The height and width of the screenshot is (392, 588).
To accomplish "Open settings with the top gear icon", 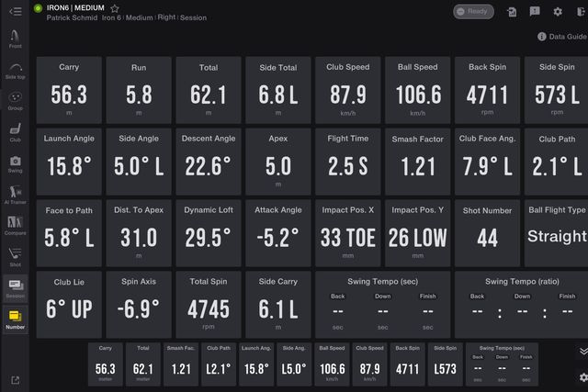I will point(558,12).
